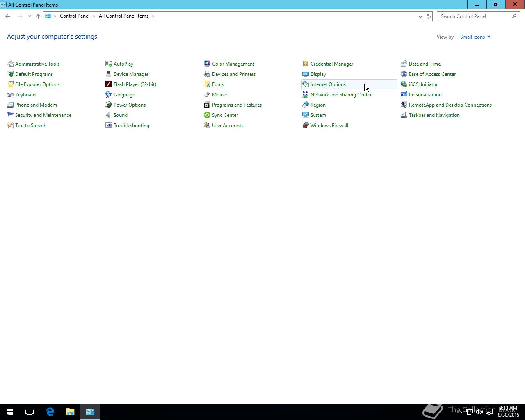Open the Display link
Image resolution: width=525 pixels, height=420 pixels.
click(318, 74)
